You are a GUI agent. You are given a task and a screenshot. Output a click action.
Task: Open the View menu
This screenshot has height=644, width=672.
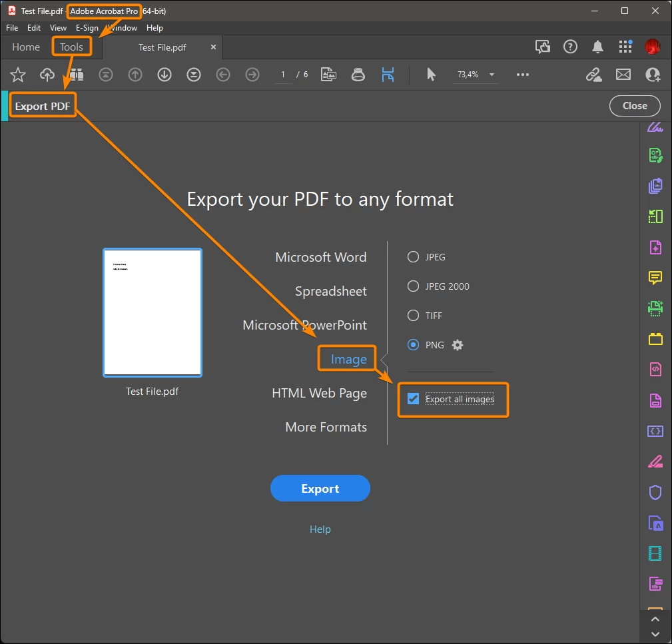58,28
